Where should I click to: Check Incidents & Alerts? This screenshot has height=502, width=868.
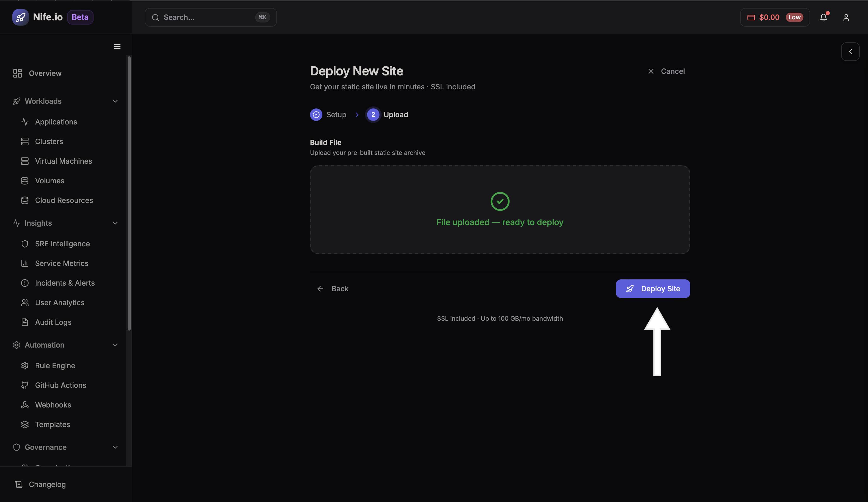tap(65, 283)
